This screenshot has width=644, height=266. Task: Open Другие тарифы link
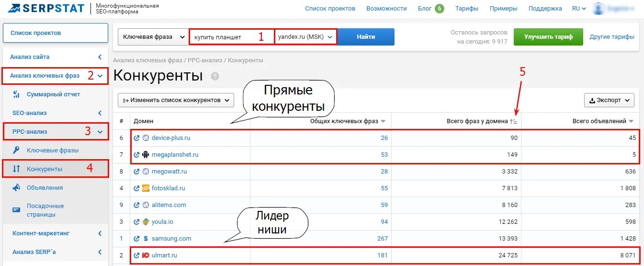pos(612,37)
